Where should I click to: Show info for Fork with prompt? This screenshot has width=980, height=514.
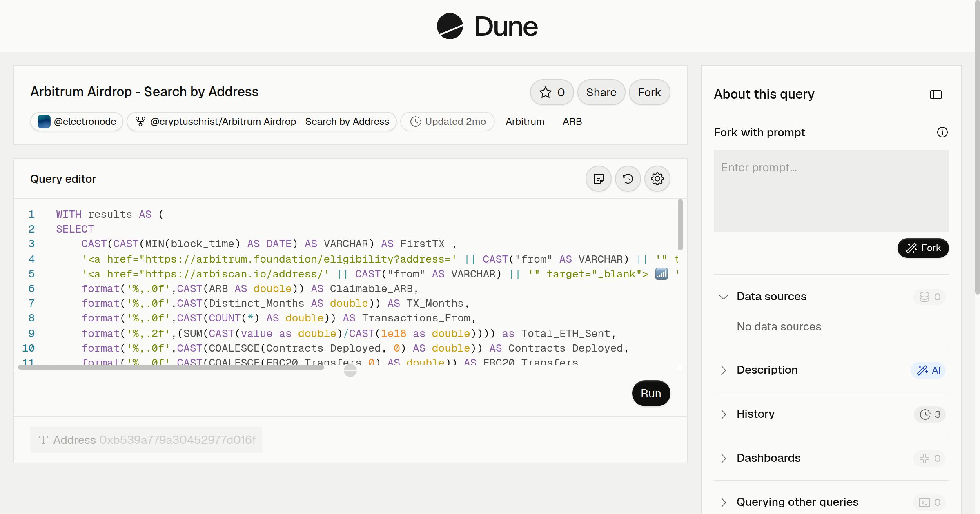tap(942, 132)
